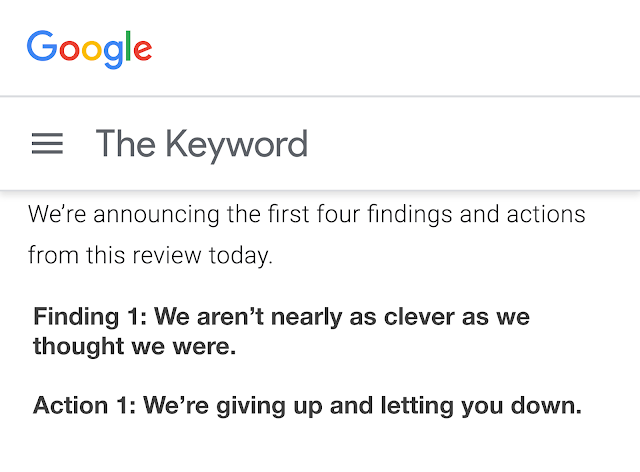Click the final red e in Google logo
Image resolution: width=640 pixels, height=472 pixels.
point(142,51)
